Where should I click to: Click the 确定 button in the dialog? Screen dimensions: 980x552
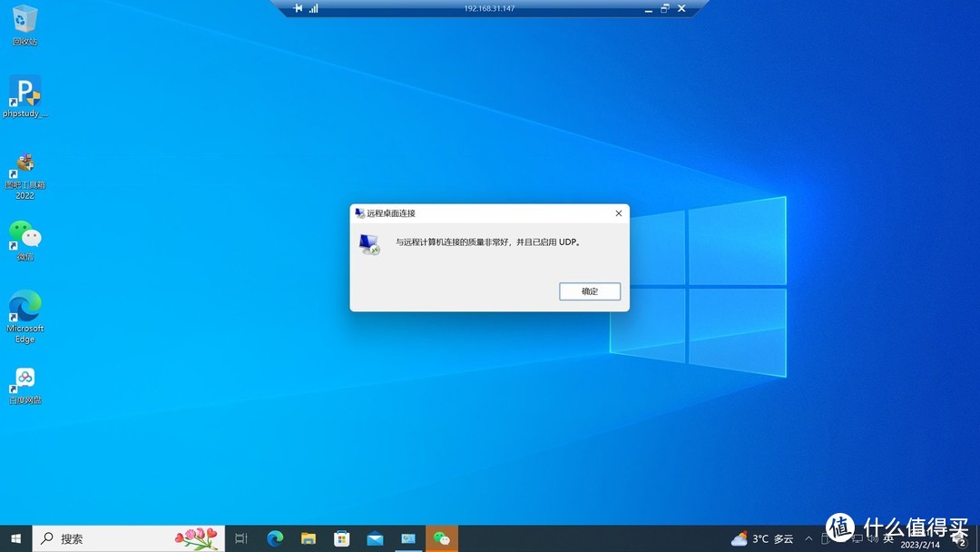click(590, 291)
